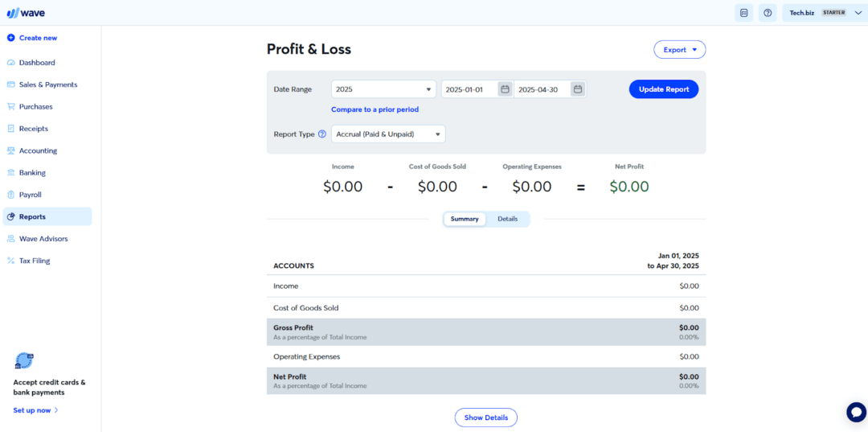This screenshot has height=432, width=868.
Task: Switch to the Details tab
Action: click(x=507, y=219)
